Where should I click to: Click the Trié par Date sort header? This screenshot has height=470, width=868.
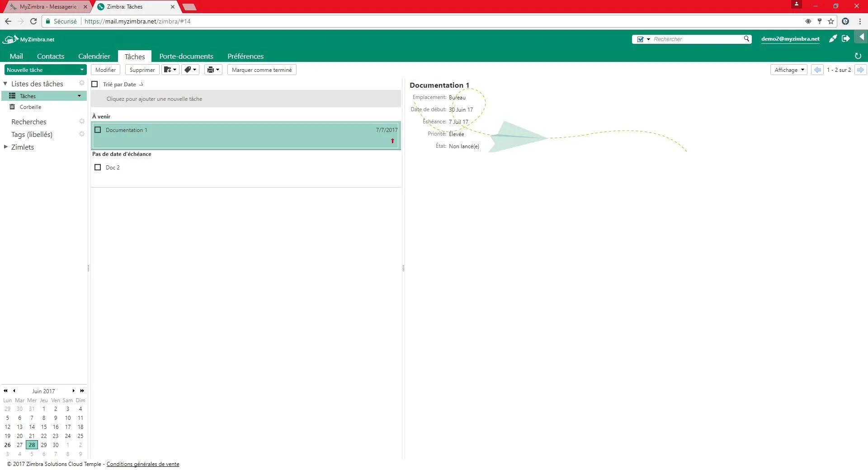(x=119, y=84)
